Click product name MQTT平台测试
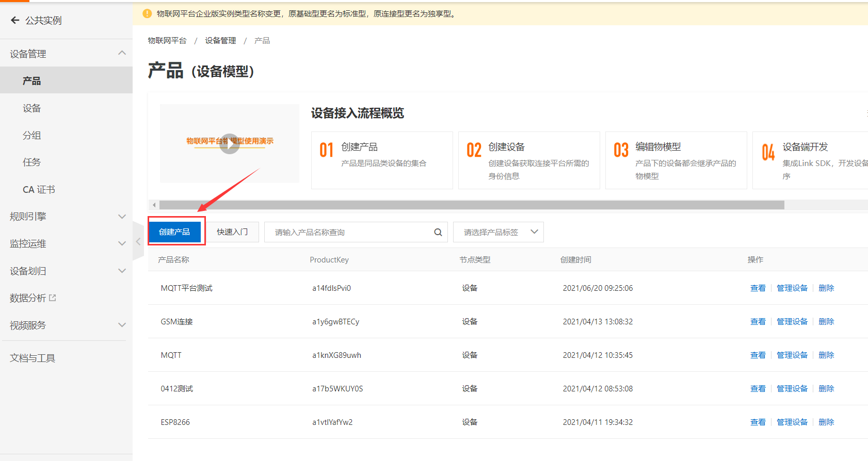Viewport: 868px width, 461px height. 186,288
